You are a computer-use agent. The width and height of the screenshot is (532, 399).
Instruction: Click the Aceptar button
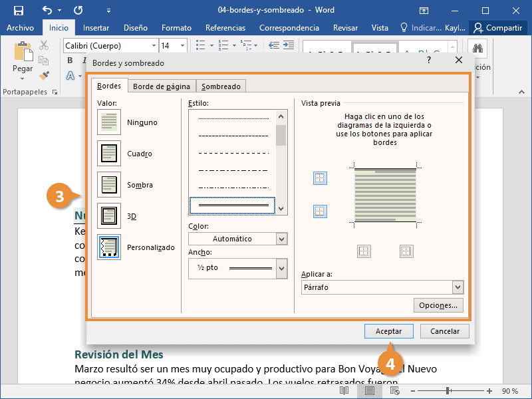pos(388,331)
